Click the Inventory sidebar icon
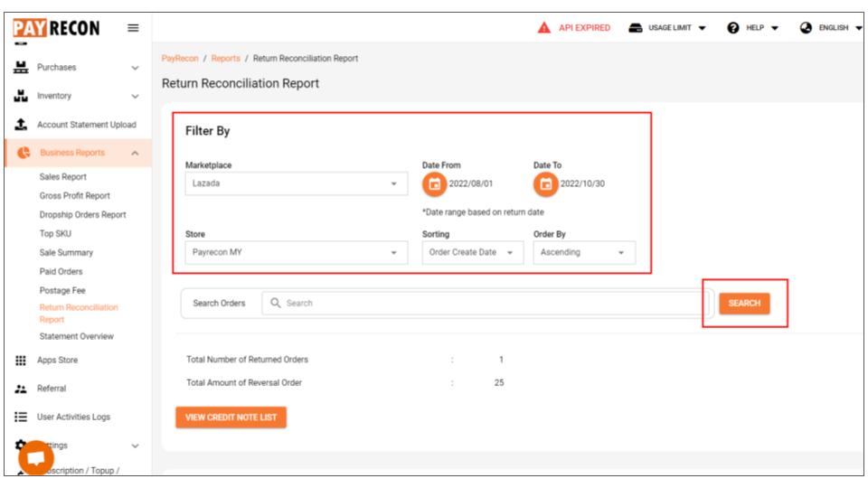The width and height of the screenshot is (868, 488). (21, 96)
